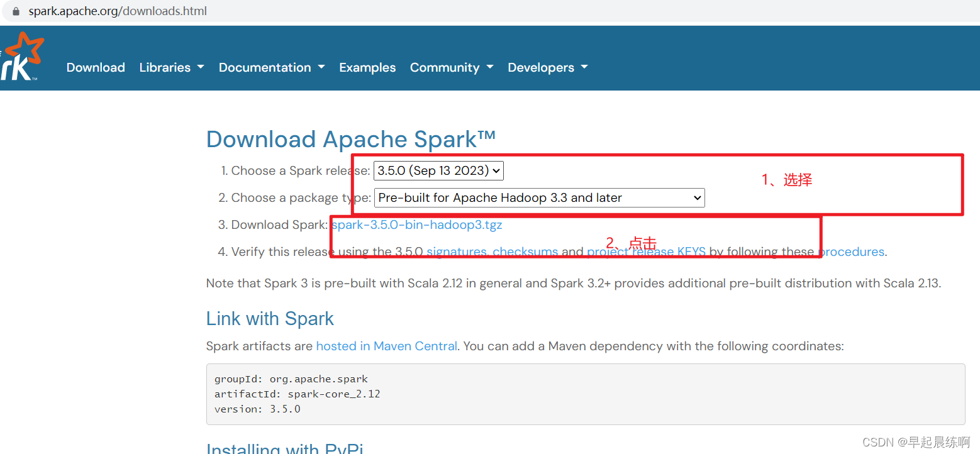Expand the Documentation menu

(x=272, y=67)
